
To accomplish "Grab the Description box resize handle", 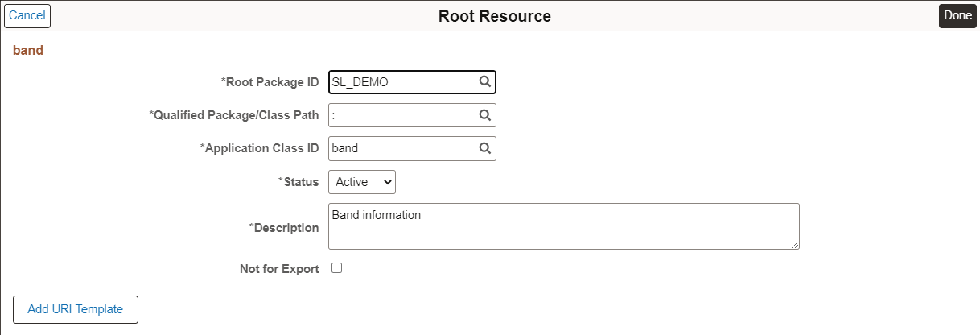I will click(x=794, y=244).
